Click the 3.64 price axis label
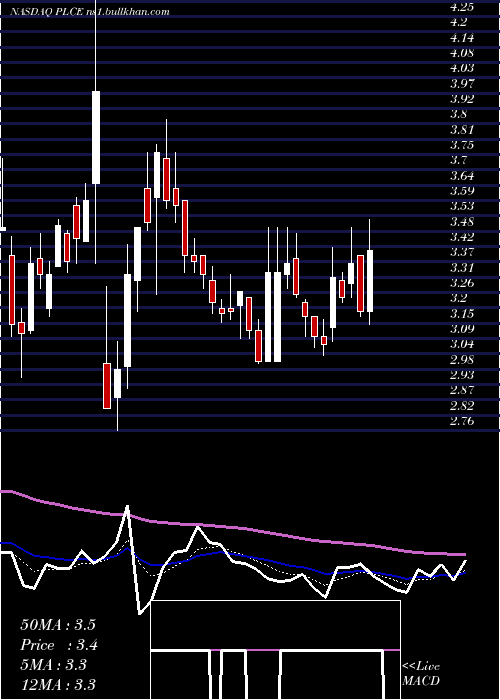 coord(462,176)
